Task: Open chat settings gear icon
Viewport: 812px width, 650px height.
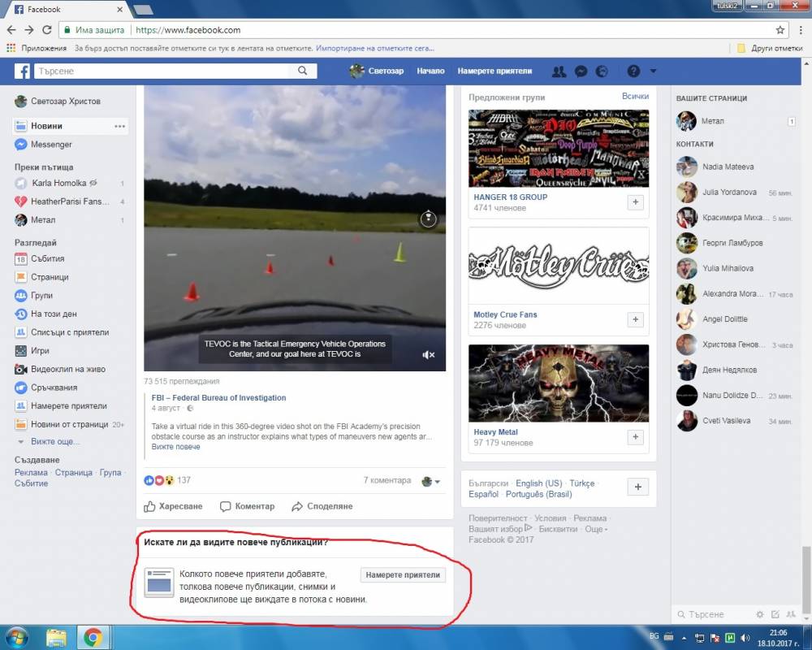Action: pos(760,614)
